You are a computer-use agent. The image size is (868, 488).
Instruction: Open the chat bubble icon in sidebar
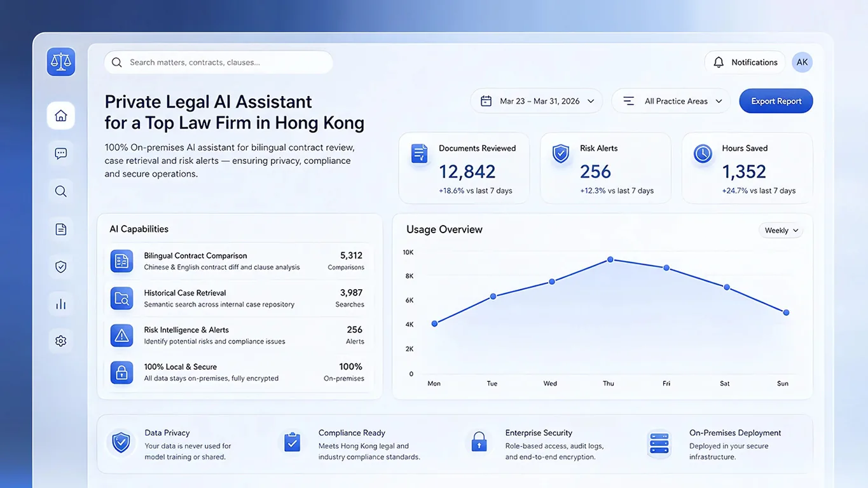tap(61, 153)
